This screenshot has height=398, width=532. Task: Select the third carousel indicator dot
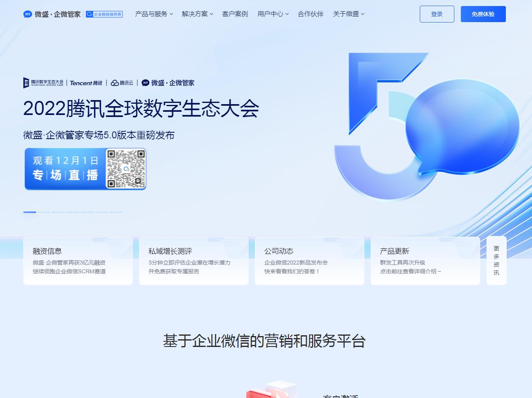(x=58, y=212)
